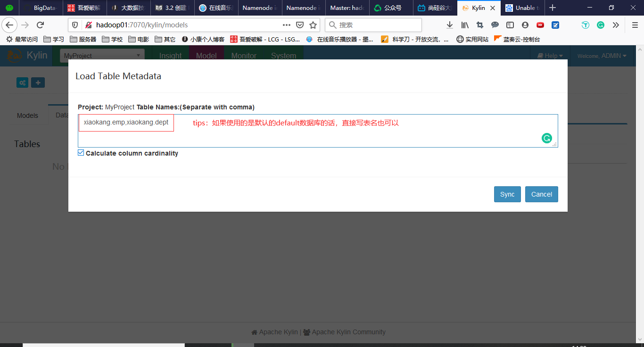The image size is (644, 347).
Task: Switch to the WeChat pinned tab
Action: 9,8
